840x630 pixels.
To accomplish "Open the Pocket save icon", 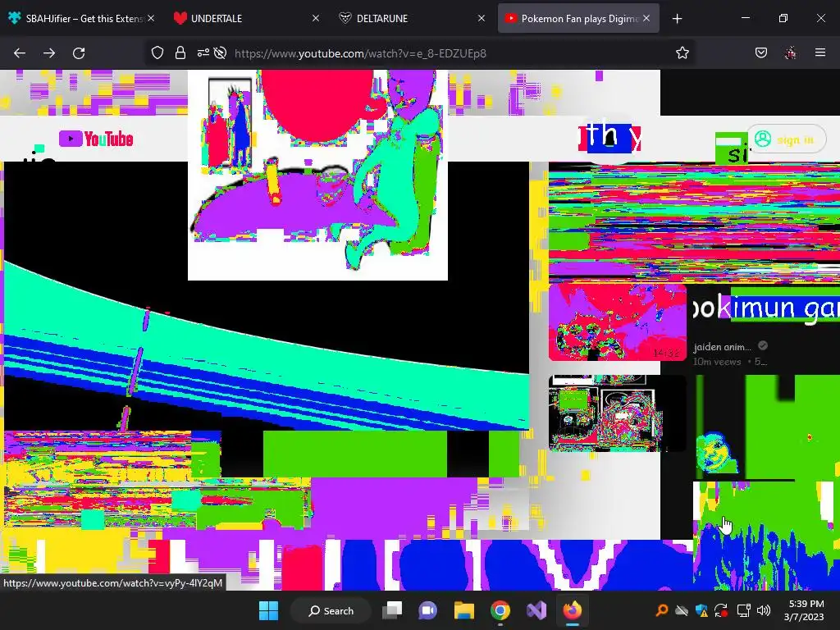I will tap(761, 53).
